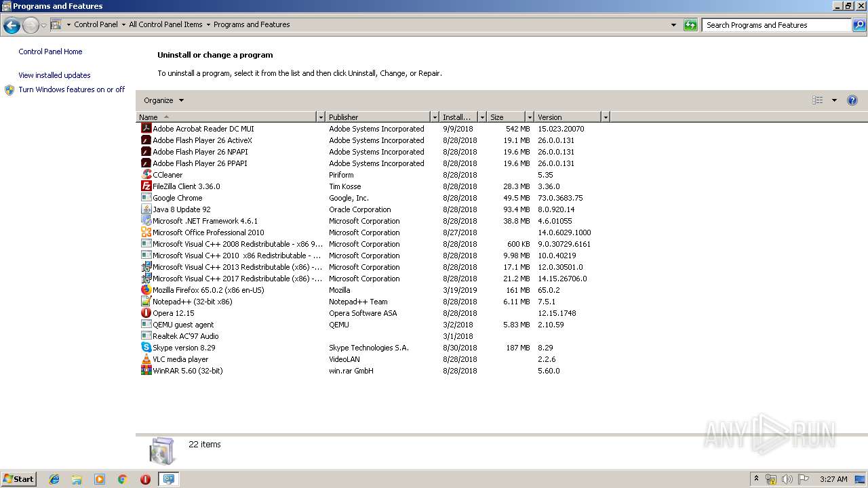The height and width of the screenshot is (488, 868).
Task: Click the Adobe Flash Player 26 ActiveX icon
Action: (146, 140)
